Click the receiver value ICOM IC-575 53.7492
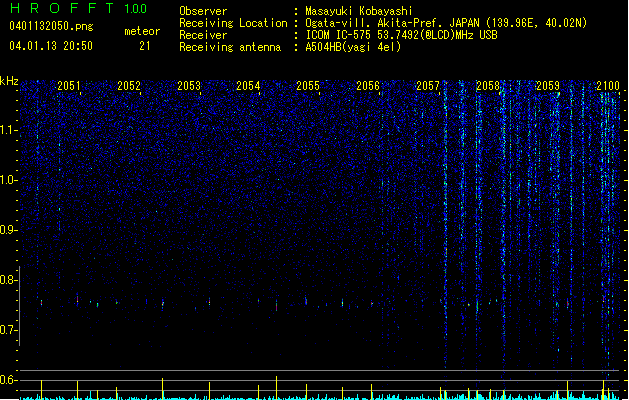629x400 pixels. tap(401, 35)
